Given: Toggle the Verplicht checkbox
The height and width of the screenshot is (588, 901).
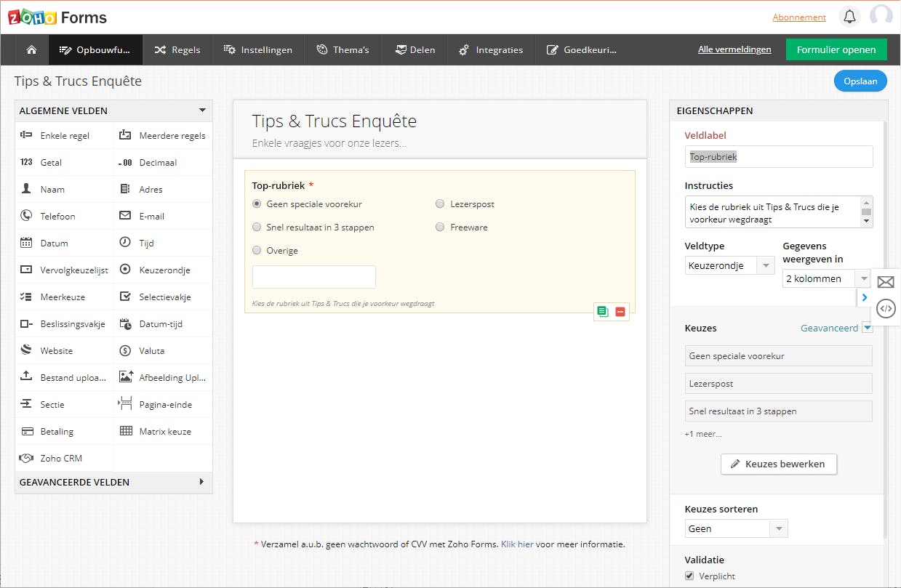Looking at the screenshot, I should point(689,576).
